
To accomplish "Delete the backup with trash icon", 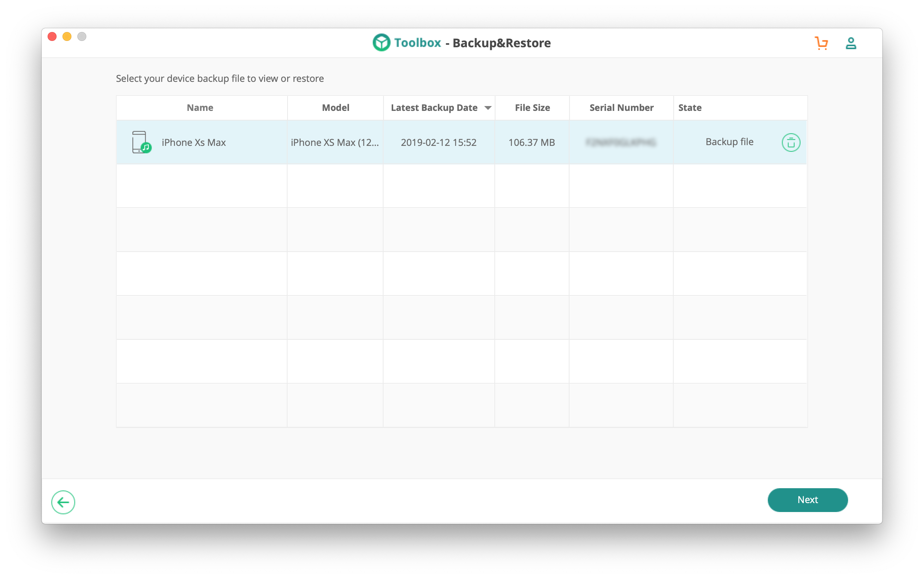I will (790, 143).
